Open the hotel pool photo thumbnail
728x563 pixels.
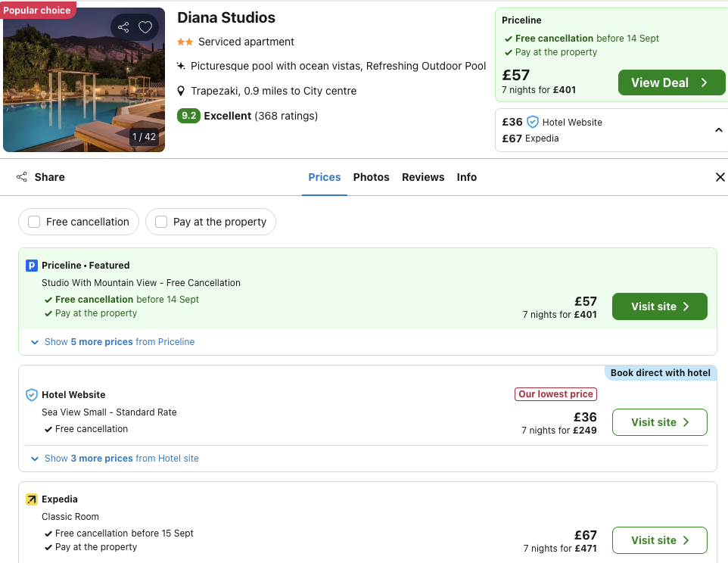pyautogui.click(x=83, y=79)
